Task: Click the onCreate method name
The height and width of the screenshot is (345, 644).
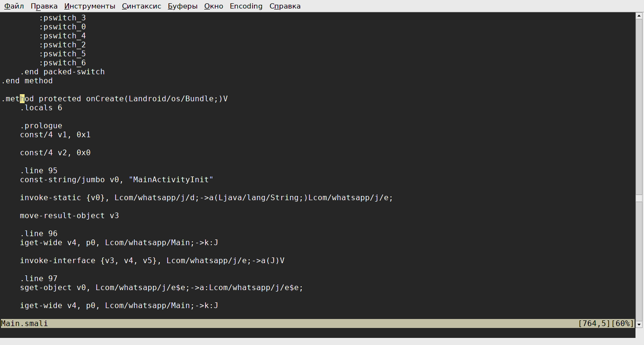Action: tap(104, 99)
